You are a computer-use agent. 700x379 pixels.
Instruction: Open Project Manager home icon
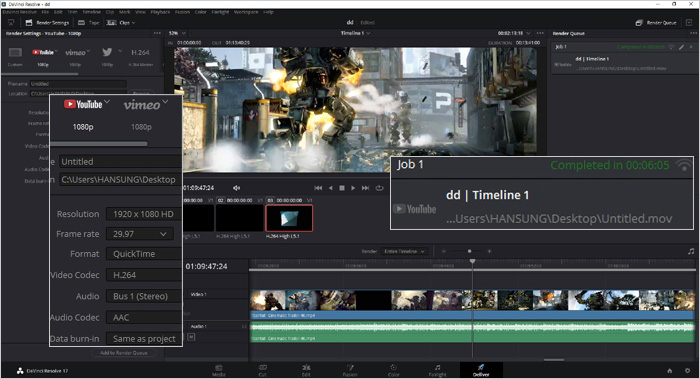pos(670,371)
